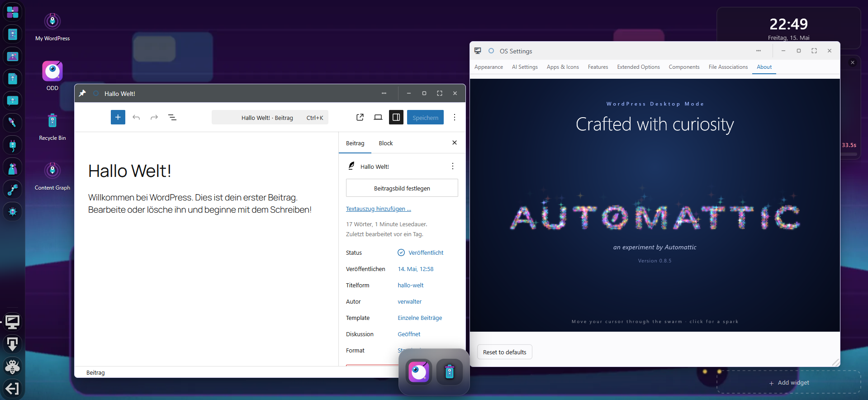Click the hallo-welt slug link
The height and width of the screenshot is (400, 868).
tap(411, 285)
